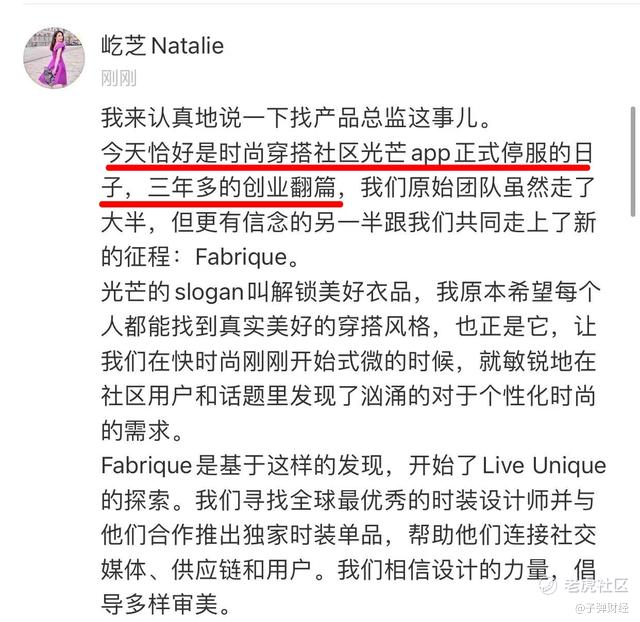The height and width of the screenshot is (622, 640).
Task: Click the 刚刚 timestamp under the username
Action: [x=118, y=78]
